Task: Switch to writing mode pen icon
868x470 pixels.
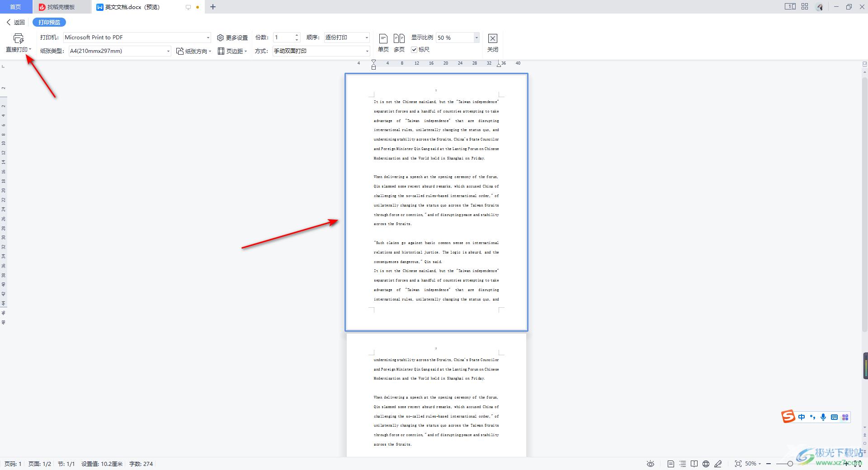Action: 718,464
